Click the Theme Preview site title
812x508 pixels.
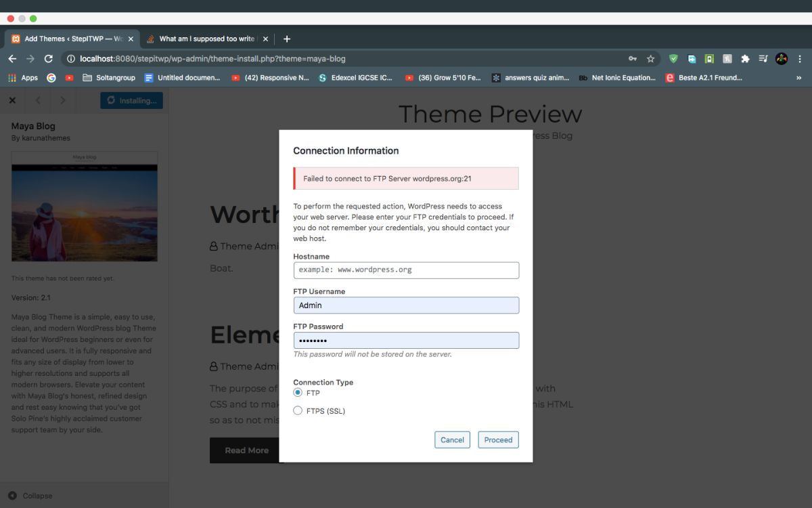490,114
